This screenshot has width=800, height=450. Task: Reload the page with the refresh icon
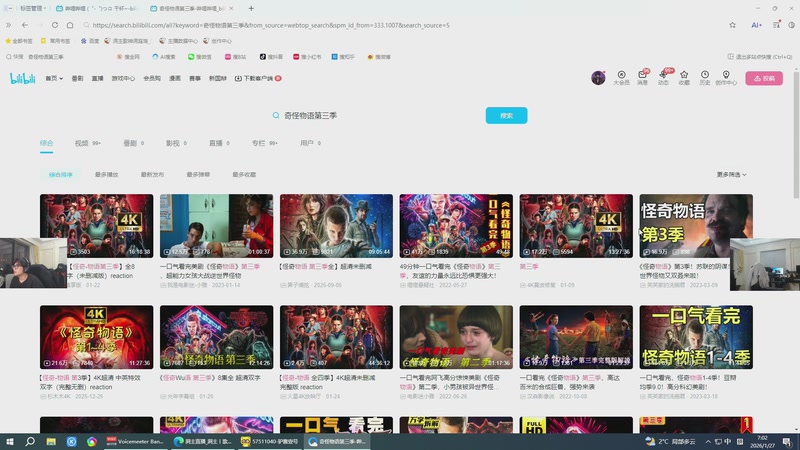tap(55, 24)
